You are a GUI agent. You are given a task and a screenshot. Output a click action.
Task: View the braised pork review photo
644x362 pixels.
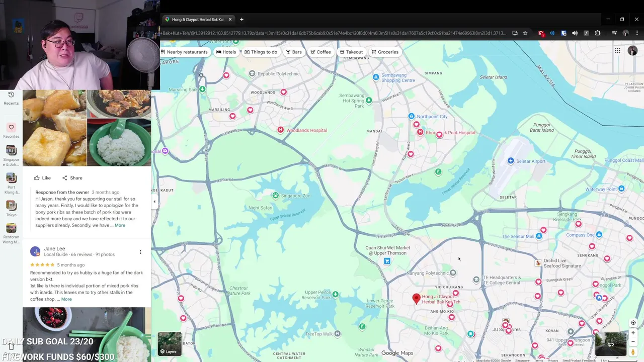point(119,104)
